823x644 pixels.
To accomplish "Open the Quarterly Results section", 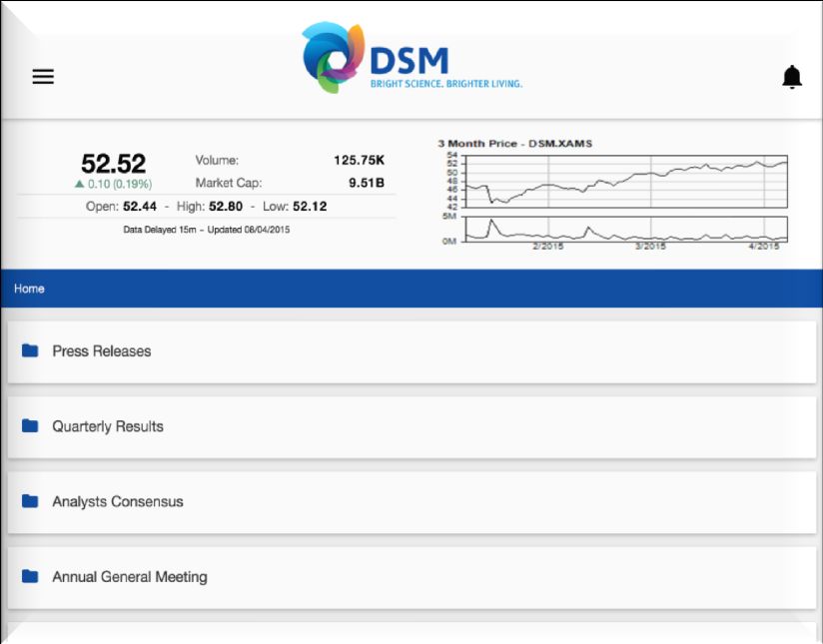I will 411,427.
